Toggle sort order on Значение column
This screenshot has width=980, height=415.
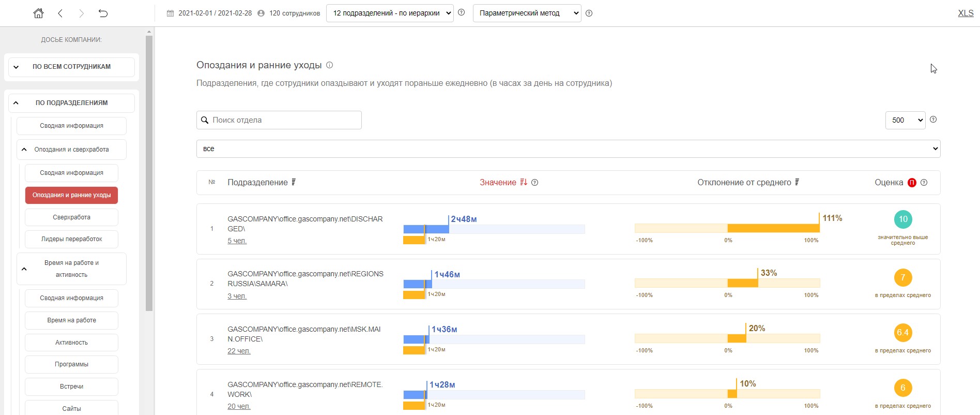click(524, 182)
